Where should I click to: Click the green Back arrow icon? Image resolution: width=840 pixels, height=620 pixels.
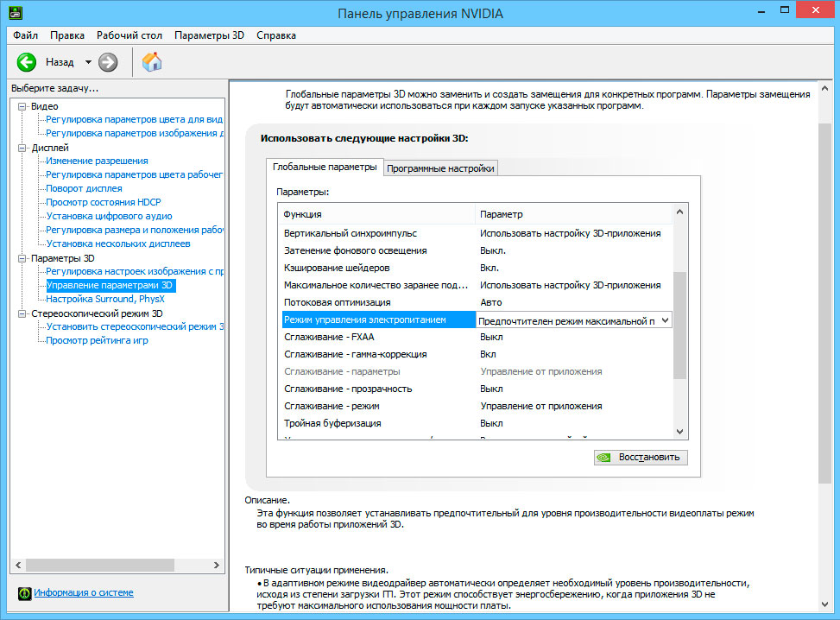pos(26,62)
